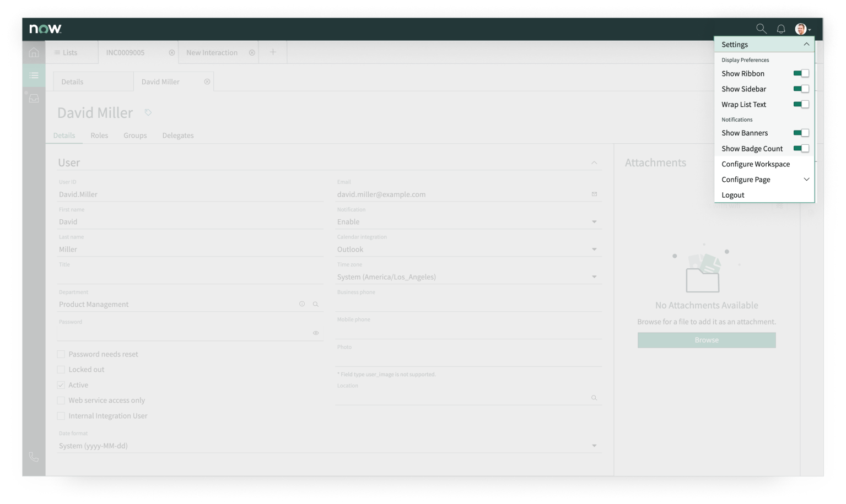This screenshot has width=846, height=504.
Task: Click the Title field
Action: [191, 277]
